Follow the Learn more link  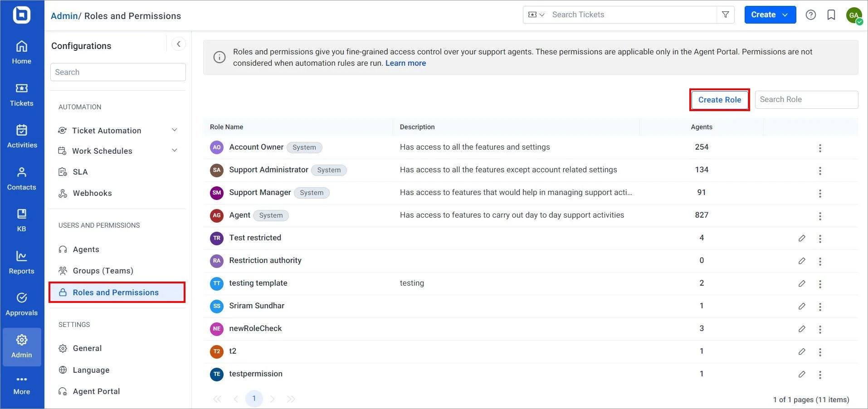click(x=405, y=63)
